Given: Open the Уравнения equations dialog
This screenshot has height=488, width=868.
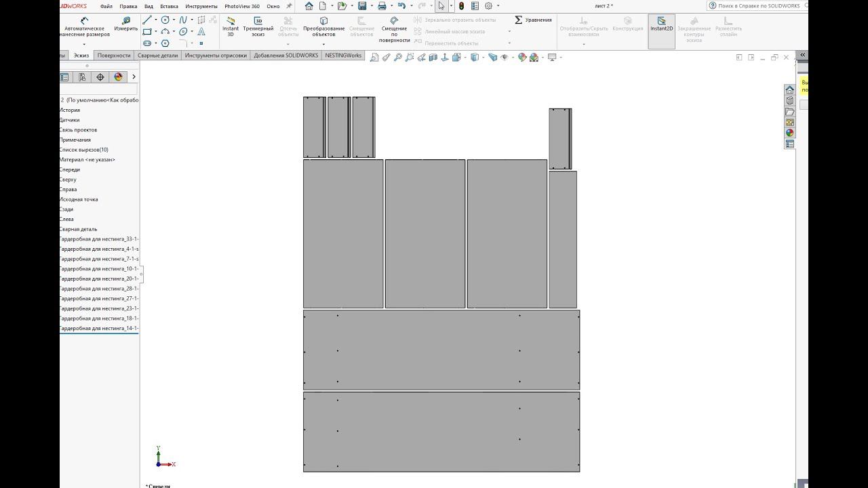Looking at the screenshot, I should point(533,20).
